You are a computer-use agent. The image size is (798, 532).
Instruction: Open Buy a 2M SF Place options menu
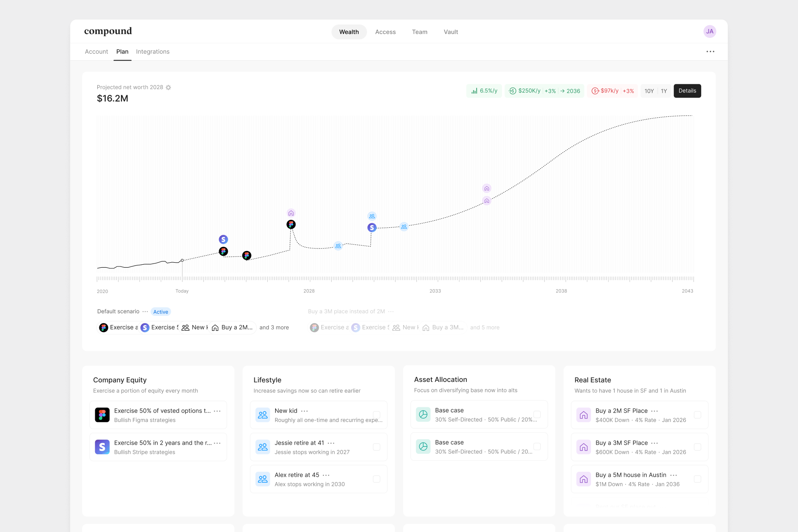click(x=654, y=411)
